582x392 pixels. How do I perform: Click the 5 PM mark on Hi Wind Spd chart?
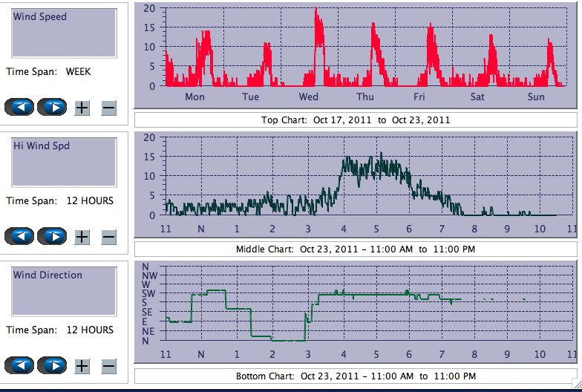[x=376, y=229]
